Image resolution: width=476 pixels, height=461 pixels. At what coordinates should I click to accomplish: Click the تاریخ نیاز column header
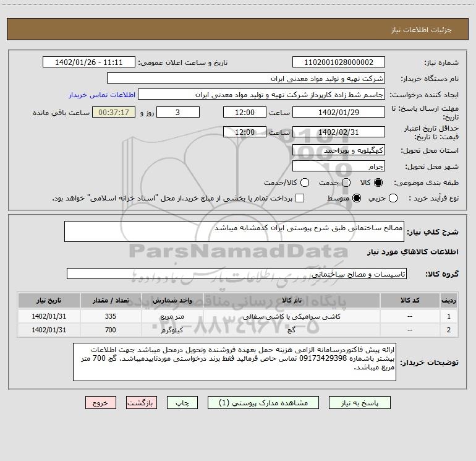click(x=49, y=300)
